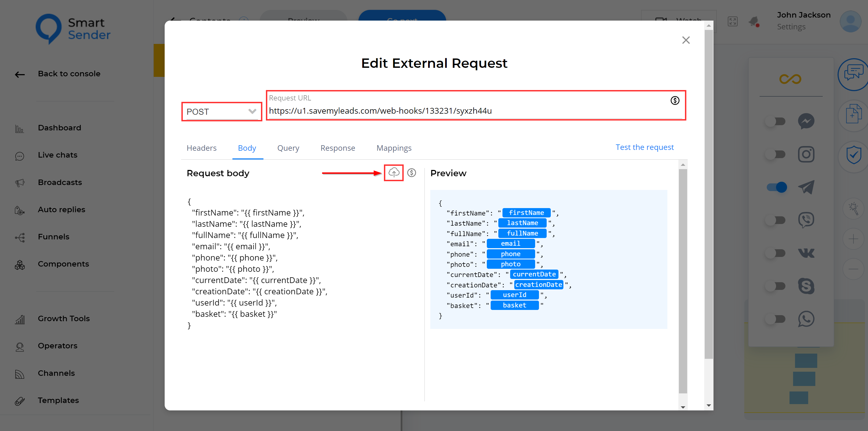
Task: Click the basket variable chip in Preview
Action: point(514,305)
